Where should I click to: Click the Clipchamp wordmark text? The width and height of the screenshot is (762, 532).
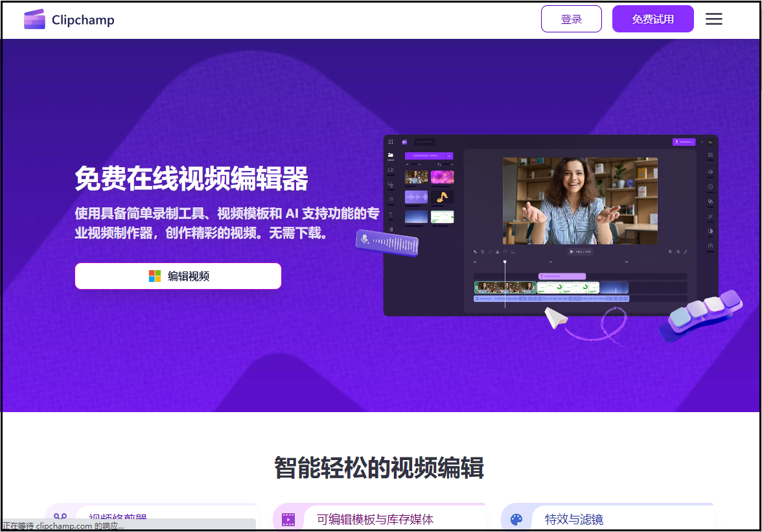83,20
